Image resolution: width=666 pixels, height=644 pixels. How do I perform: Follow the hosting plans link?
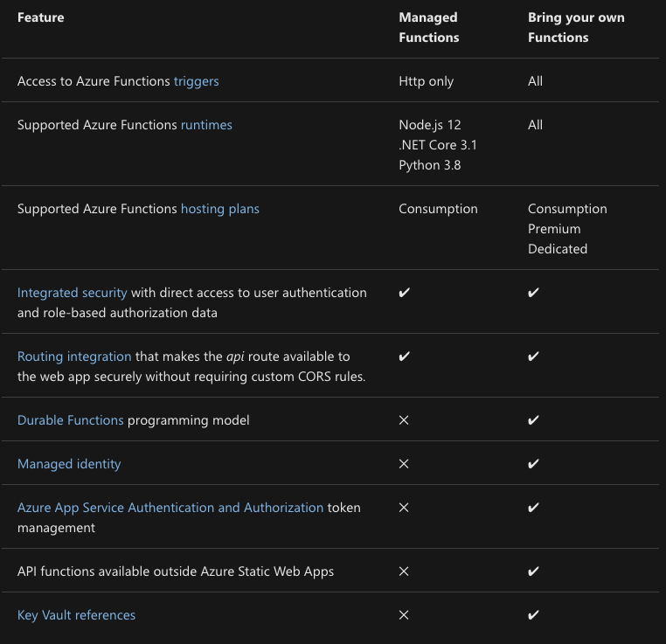[x=220, y=209]
